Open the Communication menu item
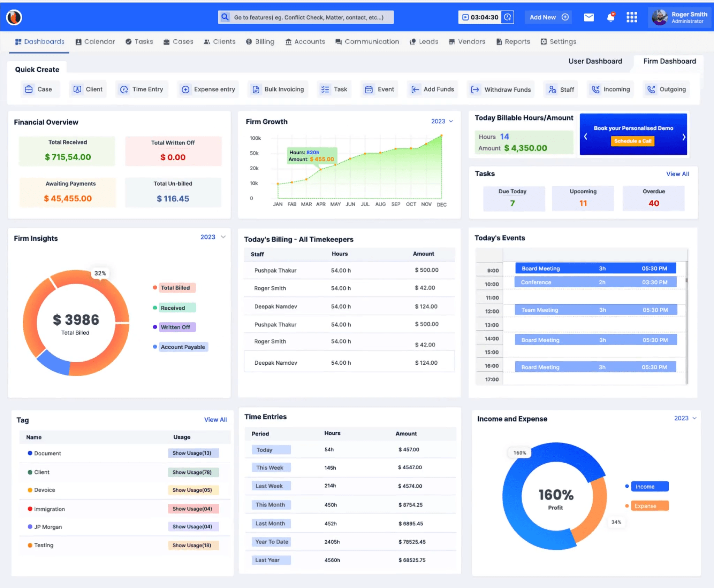 tap(367, 41)
